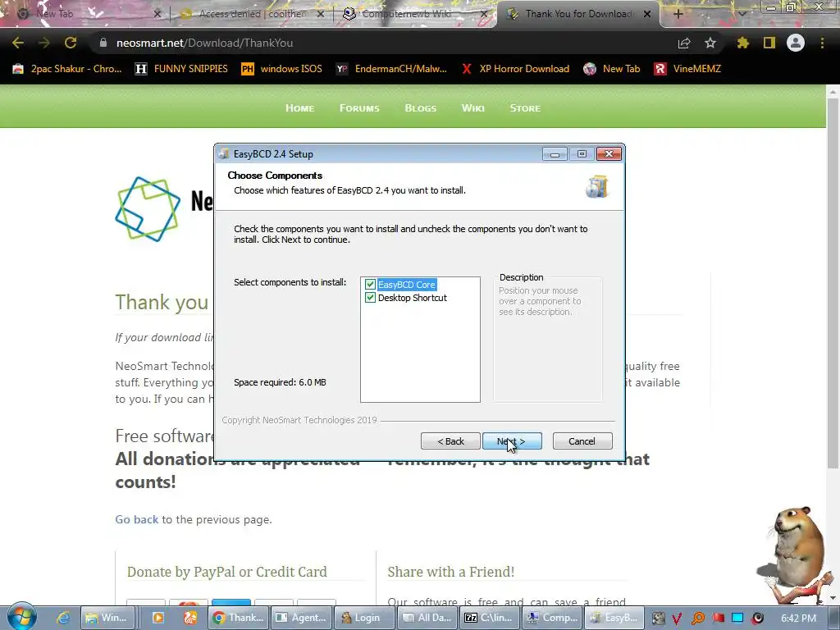Cancel the EasyBCD 2.4 setup
This screenshot has width=840, height=630.
coord(582,441)
